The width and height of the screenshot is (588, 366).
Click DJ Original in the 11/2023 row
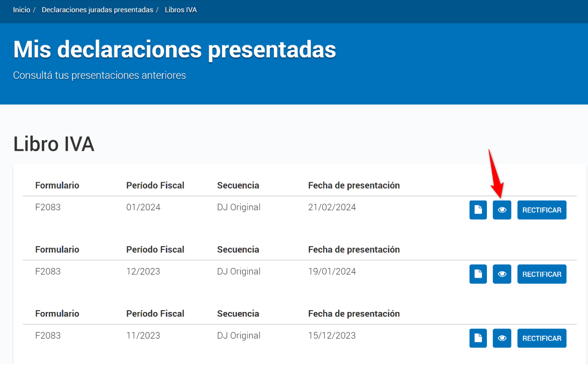click(238, 336)
